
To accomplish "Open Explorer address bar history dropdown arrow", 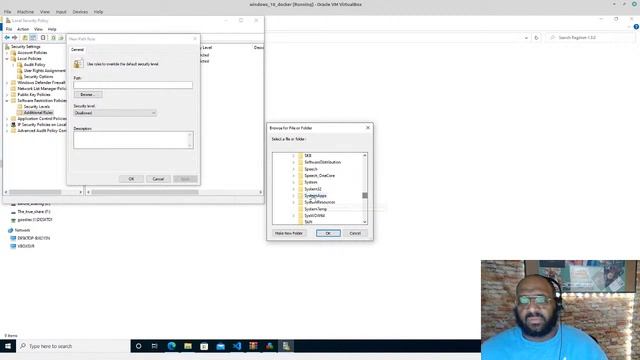I will coord(526,38).
